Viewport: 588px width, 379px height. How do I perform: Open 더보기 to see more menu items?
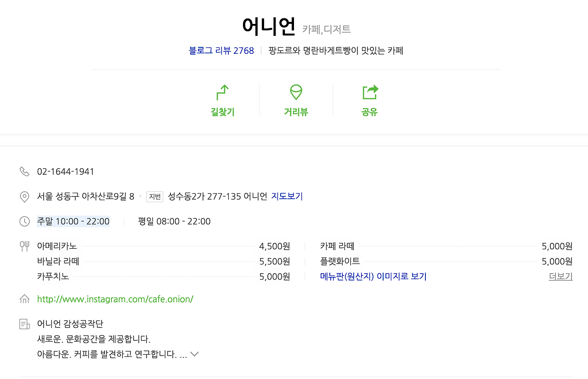click(x=560, y=276)
